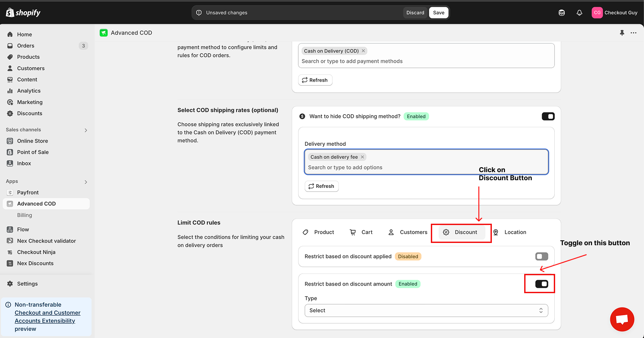Switch to the Discount tab
Viewport: 644px width, 338px height.
461,232
